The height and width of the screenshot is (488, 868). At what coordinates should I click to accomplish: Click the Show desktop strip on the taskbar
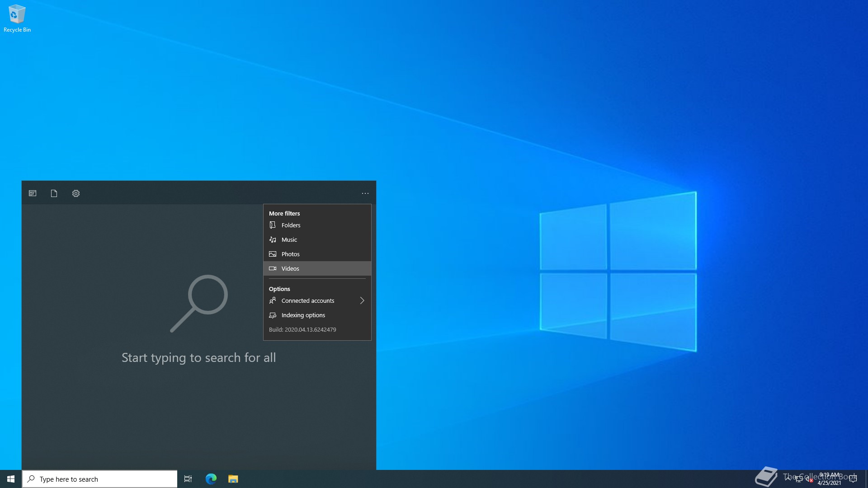point(866,479)
